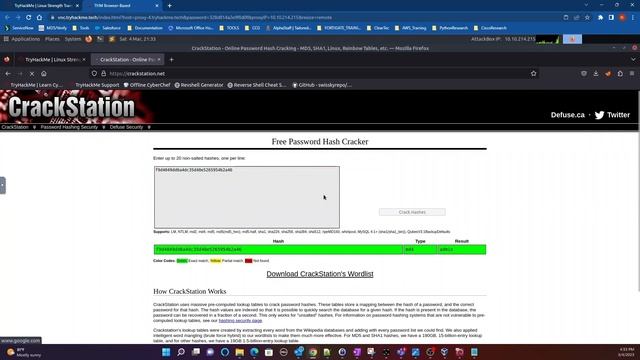Open the Reverse Shell Cheat Sheet bookmark
Viewport: 640px width, 360px height.
coord(257,85)
